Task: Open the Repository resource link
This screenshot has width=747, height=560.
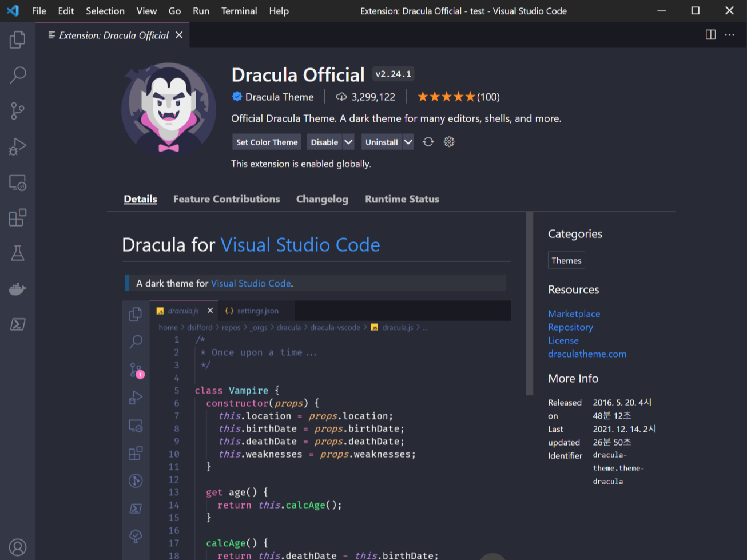Action: [x=570, y=327]
